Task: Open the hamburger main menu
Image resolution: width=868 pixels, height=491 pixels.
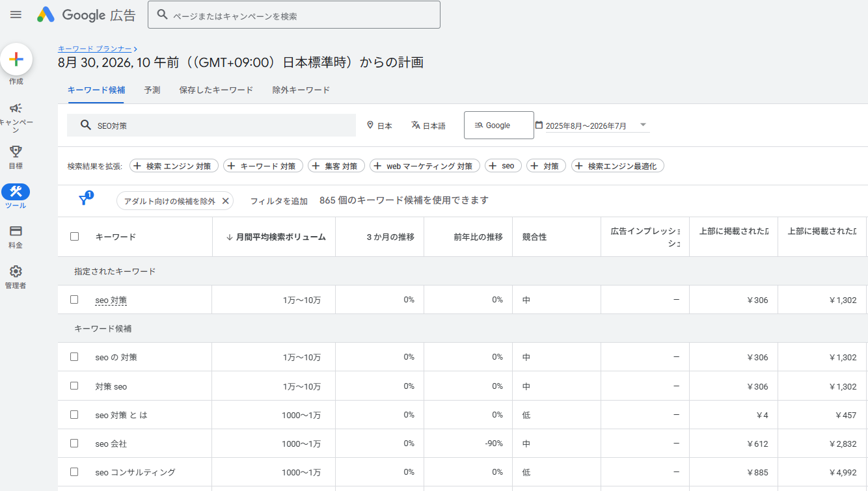Action: [16, 14]
